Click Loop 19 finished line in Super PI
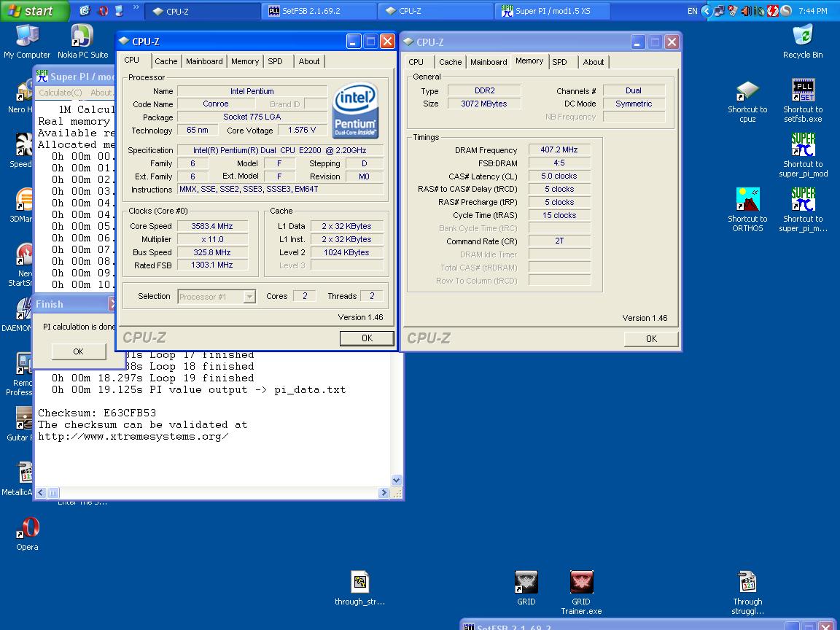The width and height of the screenshot is (840, 630). (x=152, y=378)
